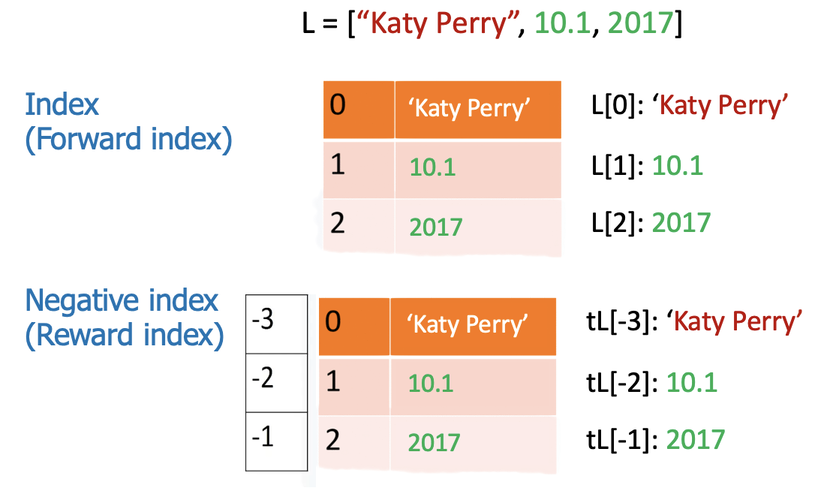Click the 'Katy Perry' cell in the negative index table

pos(473,325)
